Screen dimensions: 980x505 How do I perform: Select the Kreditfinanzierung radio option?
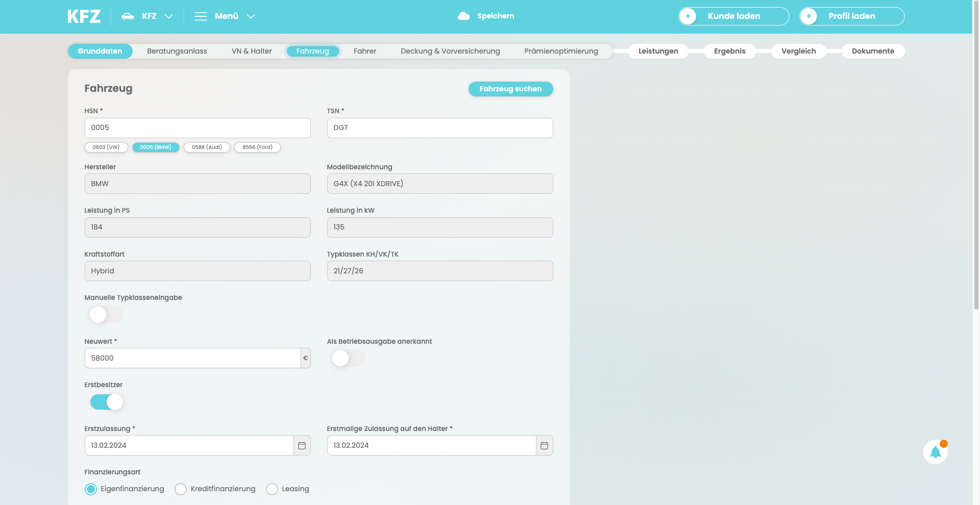click(181, 489)
